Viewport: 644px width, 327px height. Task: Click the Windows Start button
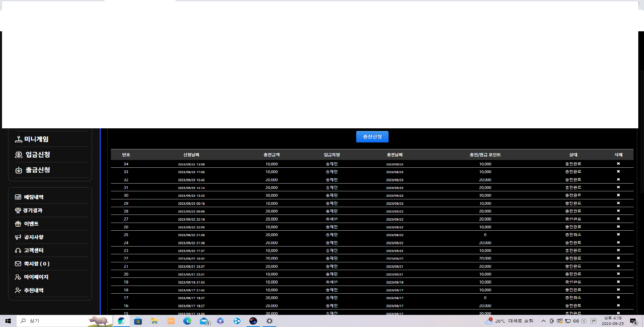coord(8,321)
